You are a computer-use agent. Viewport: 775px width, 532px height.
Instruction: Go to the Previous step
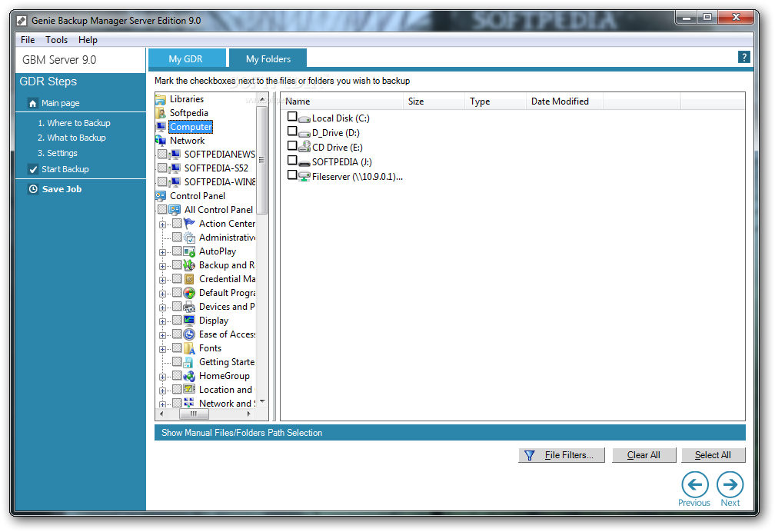click(x=694, y=489)
